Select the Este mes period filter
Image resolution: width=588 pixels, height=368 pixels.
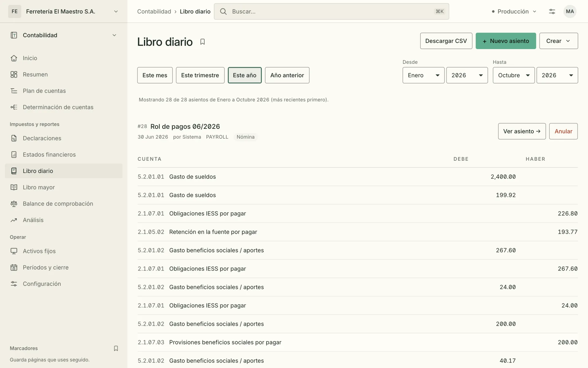click(155, 75)
